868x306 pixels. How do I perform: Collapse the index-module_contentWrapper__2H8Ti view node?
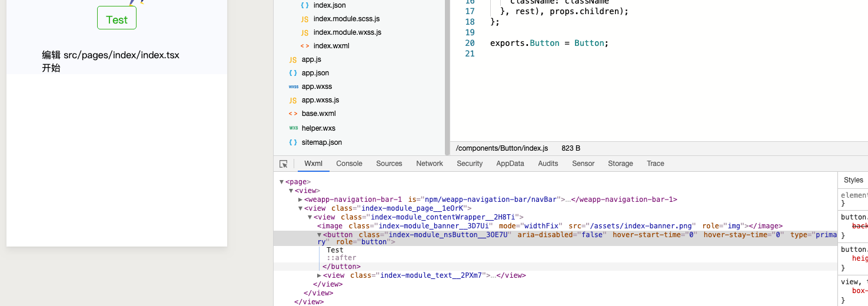(310, 217)
